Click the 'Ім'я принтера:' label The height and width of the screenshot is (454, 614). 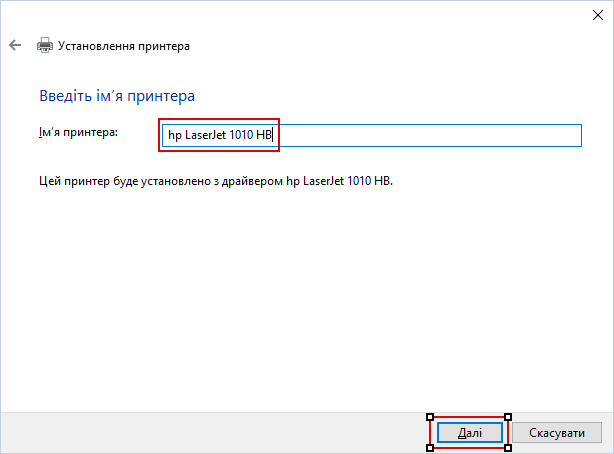click(79, 132)
